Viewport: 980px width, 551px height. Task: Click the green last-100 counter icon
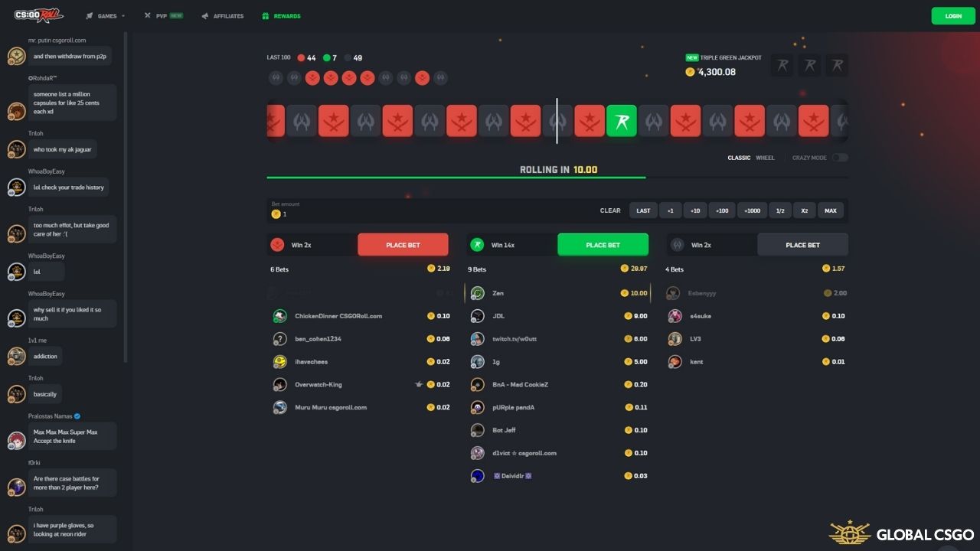pos(326,57)
